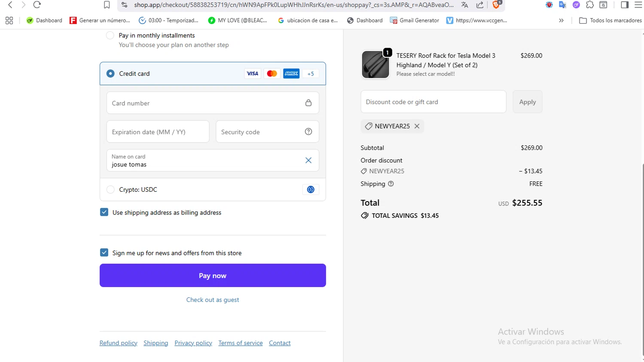Open the vccgen bookmark
The height and width of the screenshot is (362, 644).
click(x=477, y=21)
